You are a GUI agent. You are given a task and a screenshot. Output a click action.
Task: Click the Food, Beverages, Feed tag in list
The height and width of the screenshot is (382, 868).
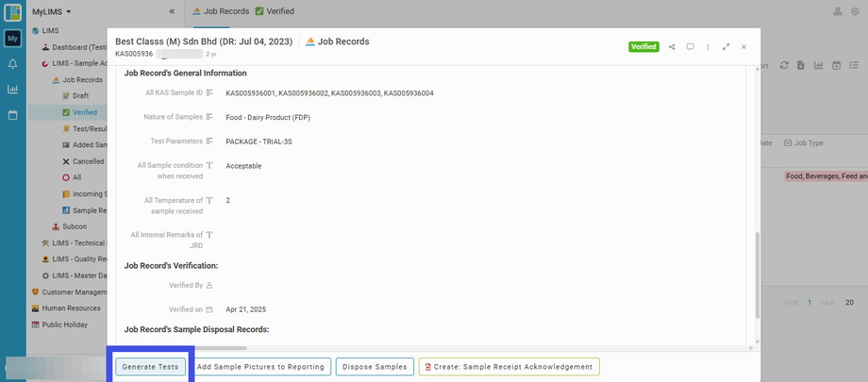click(826, 176)
